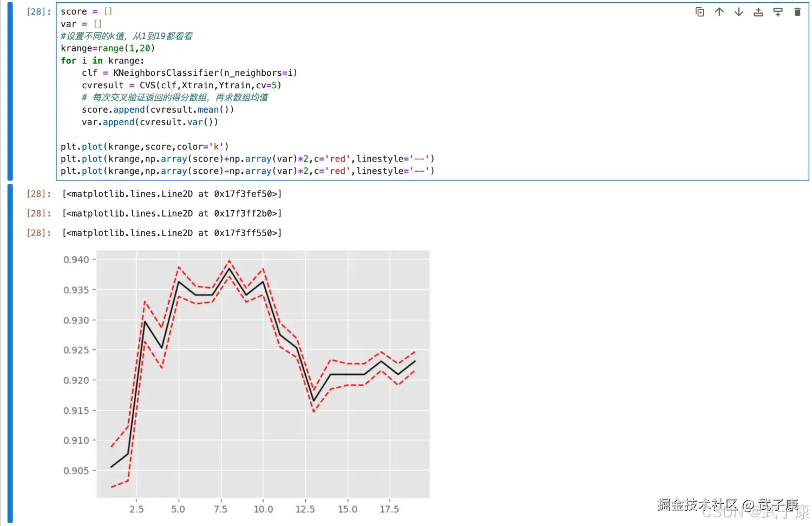Click the 'cvresult = CVS(clf,Xtrain,Ytrain,cv=5)' line
Screen dimensions: 812x526
tap(181, 85)
